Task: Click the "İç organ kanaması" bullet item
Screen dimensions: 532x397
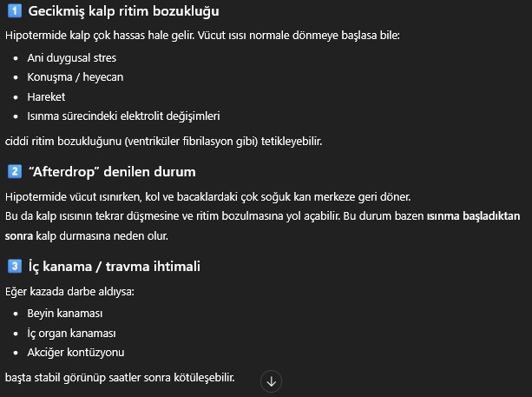Action: pos(71,333)
